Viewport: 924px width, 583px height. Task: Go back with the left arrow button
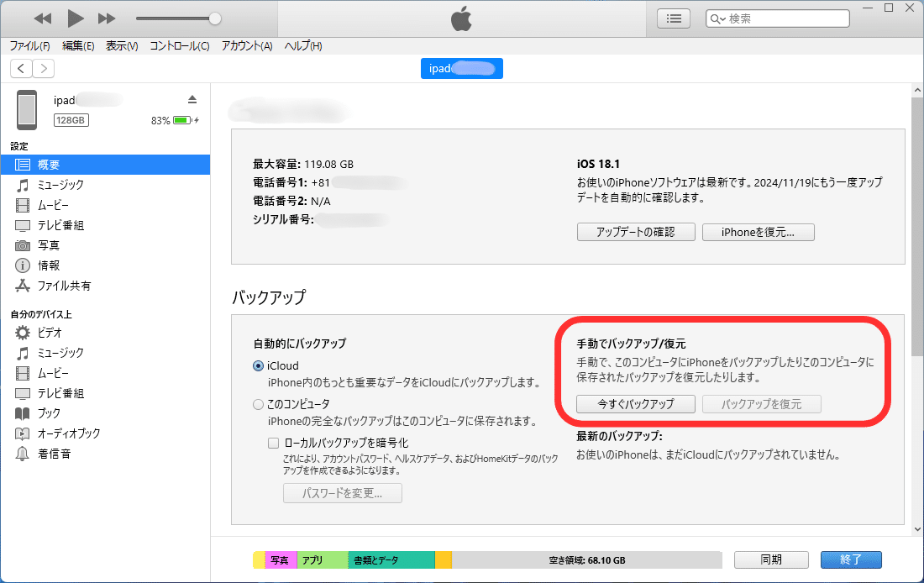click(21, 68)
